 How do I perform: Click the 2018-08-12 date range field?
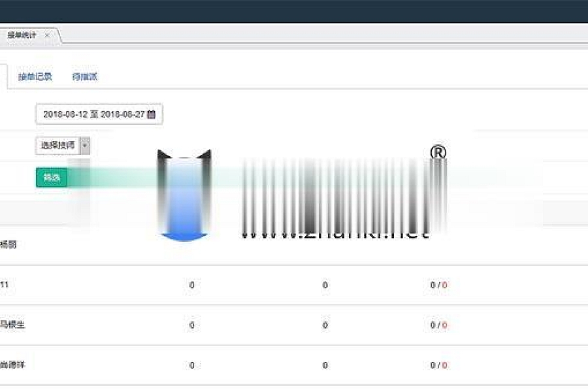(93, 114)
